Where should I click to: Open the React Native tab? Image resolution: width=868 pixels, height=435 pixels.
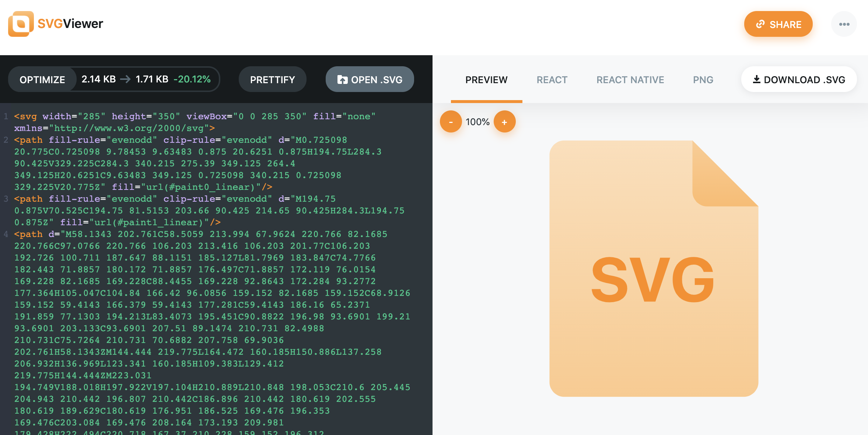pos(630,80)
